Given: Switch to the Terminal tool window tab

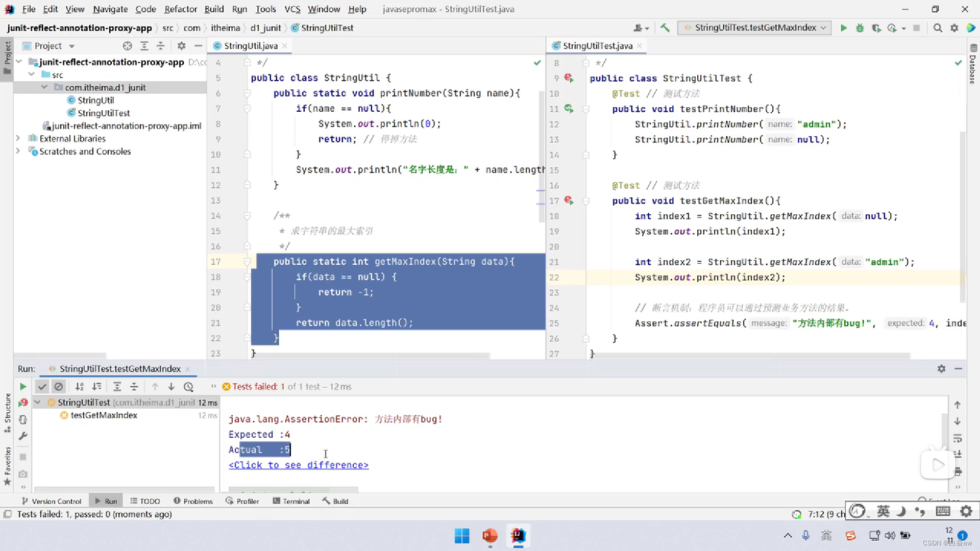Looking at the screenshot, I should (291, 501).
